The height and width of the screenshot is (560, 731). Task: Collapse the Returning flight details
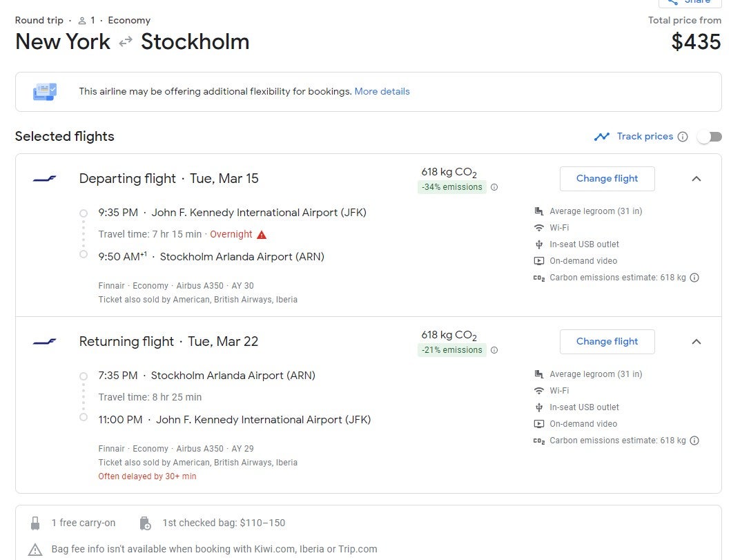[x=696, y=342]
